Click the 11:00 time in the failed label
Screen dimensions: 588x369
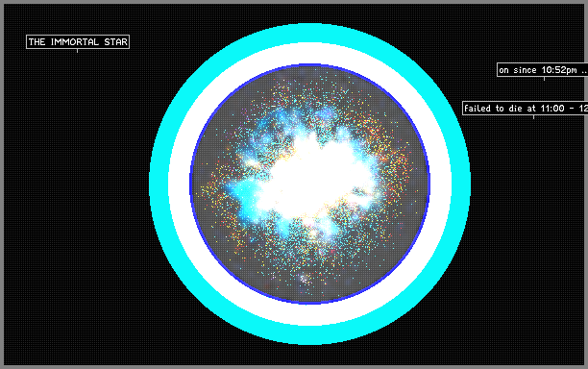552,109
